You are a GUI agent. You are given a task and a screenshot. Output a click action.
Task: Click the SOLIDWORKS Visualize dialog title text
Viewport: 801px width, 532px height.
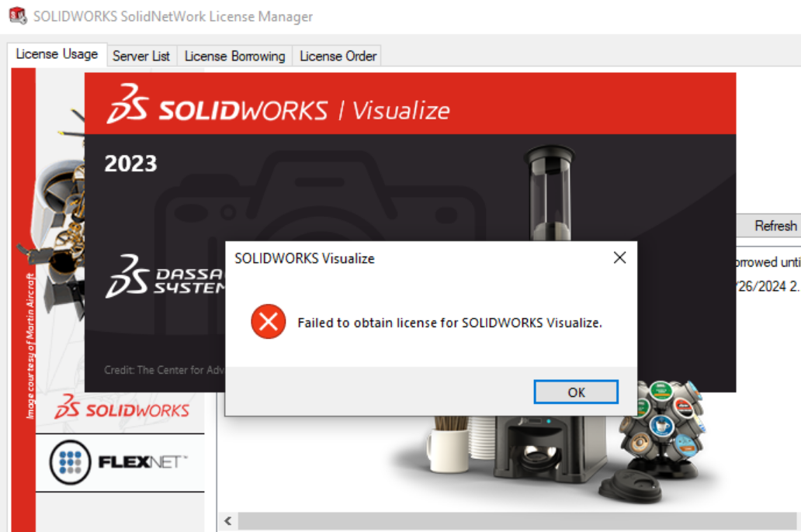[x=304, y=258]
